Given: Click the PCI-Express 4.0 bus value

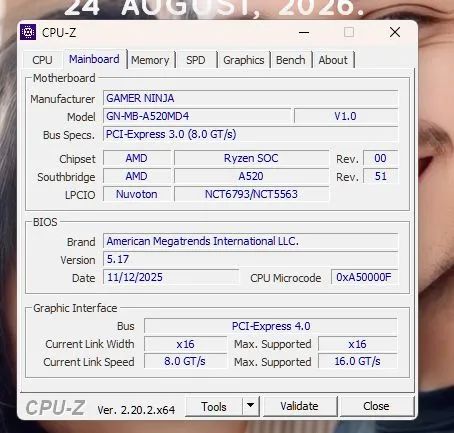Looking at the screenshot, I should click(271, 326).
